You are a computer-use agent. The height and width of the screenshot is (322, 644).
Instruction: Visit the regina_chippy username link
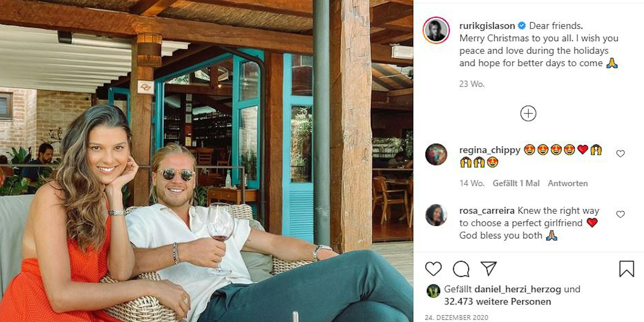pos(489,150)
